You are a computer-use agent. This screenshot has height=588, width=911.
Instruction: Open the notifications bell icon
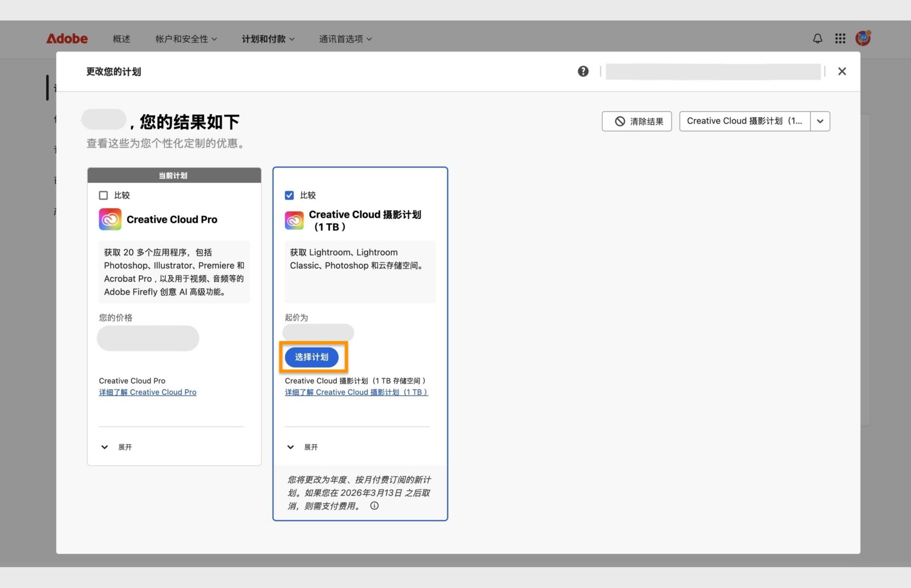click(817, 38)
